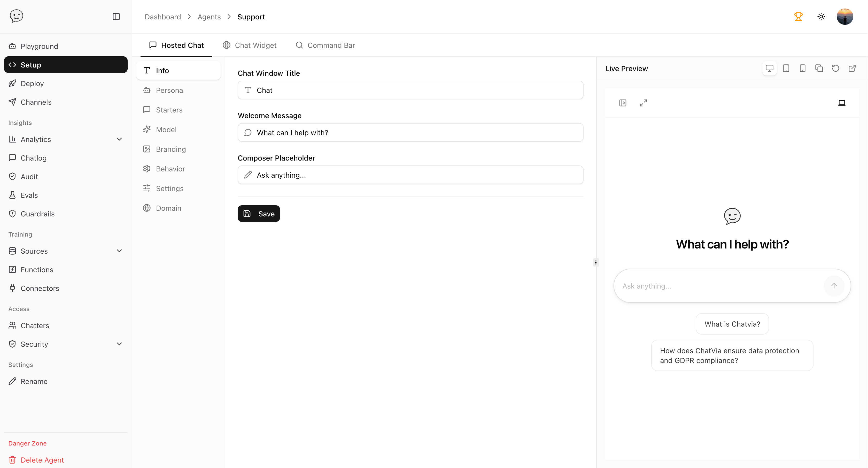
Task: Click the Chatvia smiley logo
Action: coord(16,16)
